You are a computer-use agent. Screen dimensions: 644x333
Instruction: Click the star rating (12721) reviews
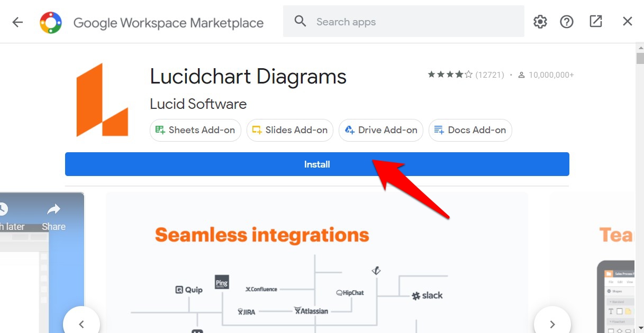466,75
